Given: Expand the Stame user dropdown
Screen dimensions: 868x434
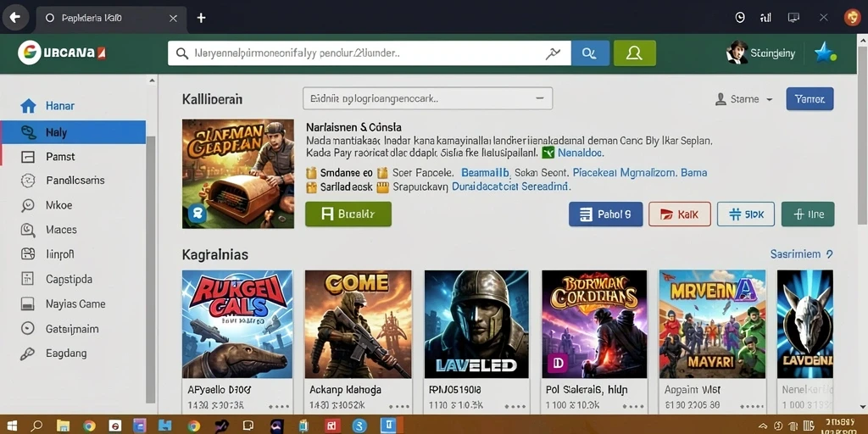Looking at the screenshot, I should pyautogui.click(x=744, y=99).
